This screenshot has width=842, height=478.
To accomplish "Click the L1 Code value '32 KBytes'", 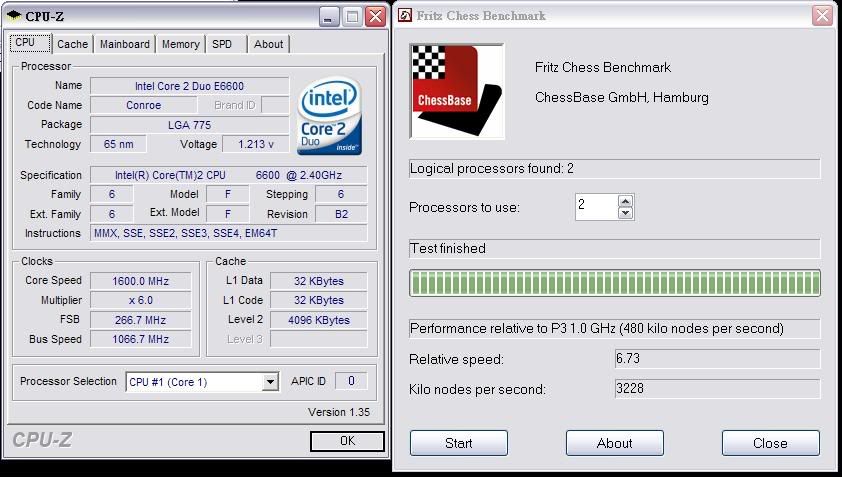I will (x=319, y=300).
